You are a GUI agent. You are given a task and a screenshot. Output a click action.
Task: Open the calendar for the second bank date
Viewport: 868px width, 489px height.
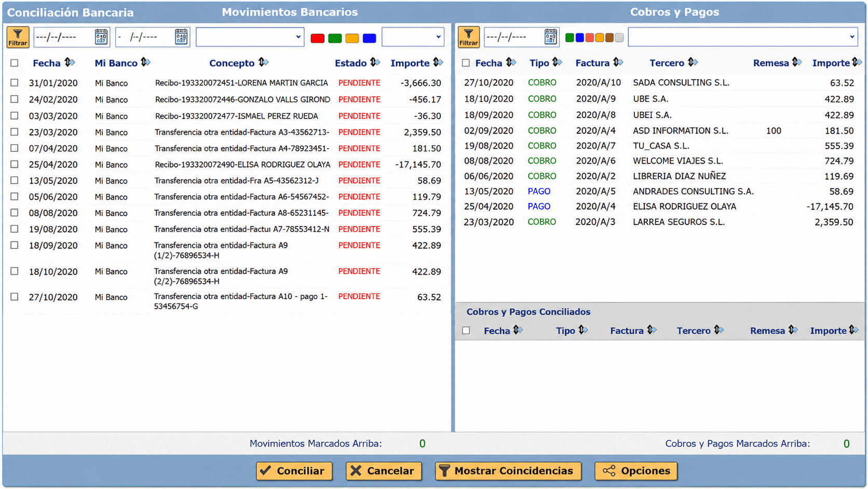tap(181, 37)
